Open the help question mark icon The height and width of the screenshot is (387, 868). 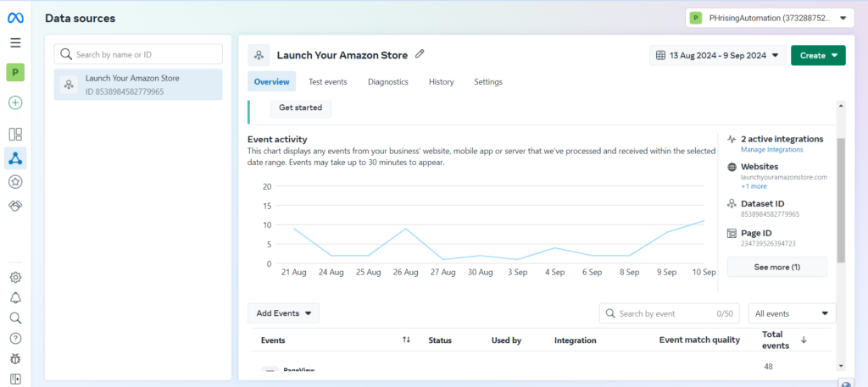(15, 339)
